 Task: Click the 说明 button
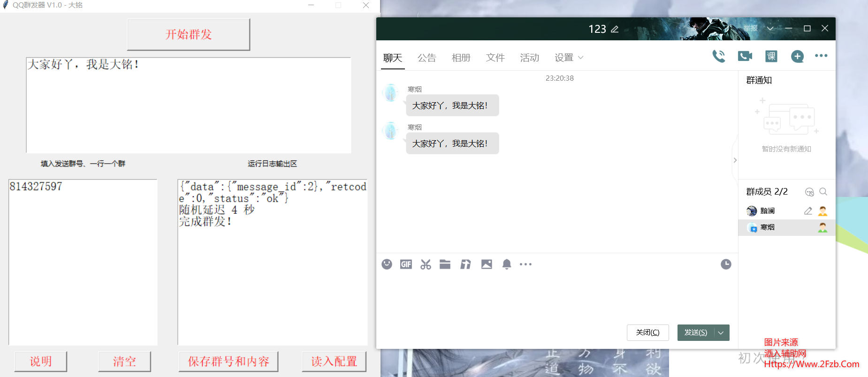click(41, 362)
